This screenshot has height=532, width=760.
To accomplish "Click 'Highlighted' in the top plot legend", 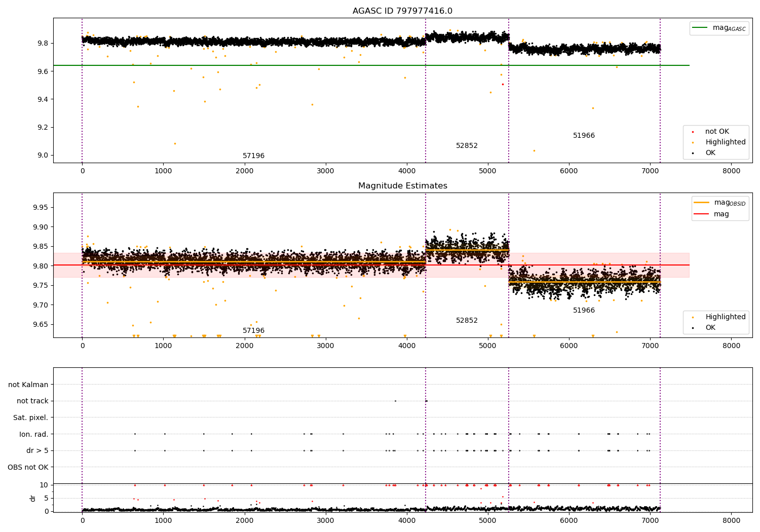I will (726, 142).
